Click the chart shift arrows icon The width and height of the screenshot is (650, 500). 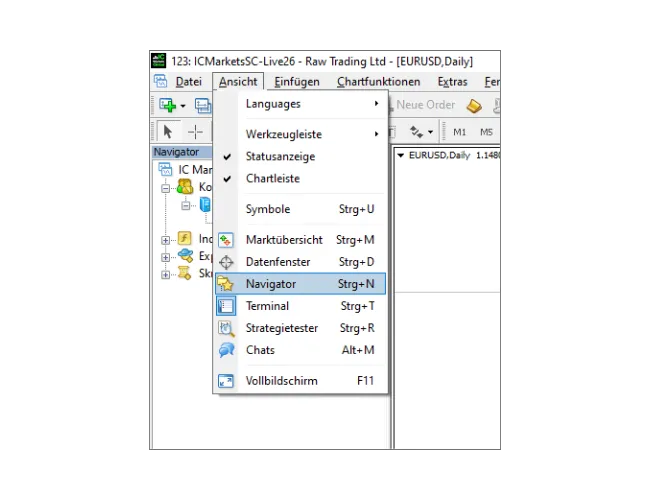tap(416, 132)
